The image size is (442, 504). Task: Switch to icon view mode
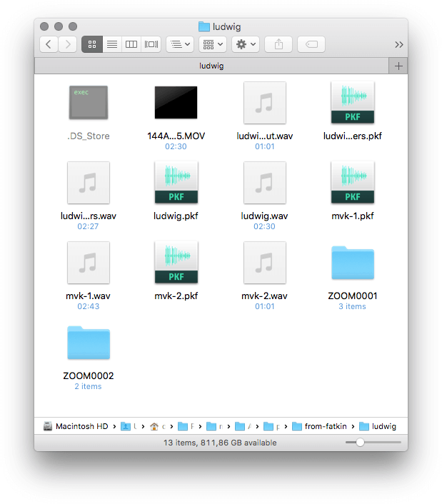(x=92, y=44)
